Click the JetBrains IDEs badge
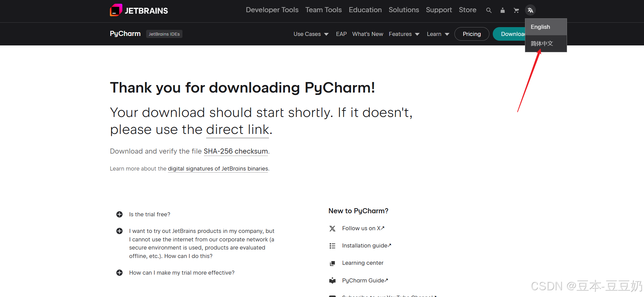The width and height of the screenshot is (644, 297). tap(164, 34)
